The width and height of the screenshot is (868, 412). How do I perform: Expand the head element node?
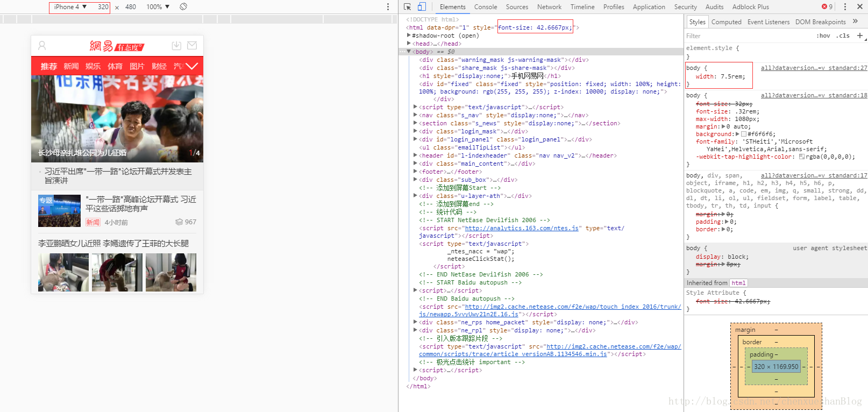(409, 44)
